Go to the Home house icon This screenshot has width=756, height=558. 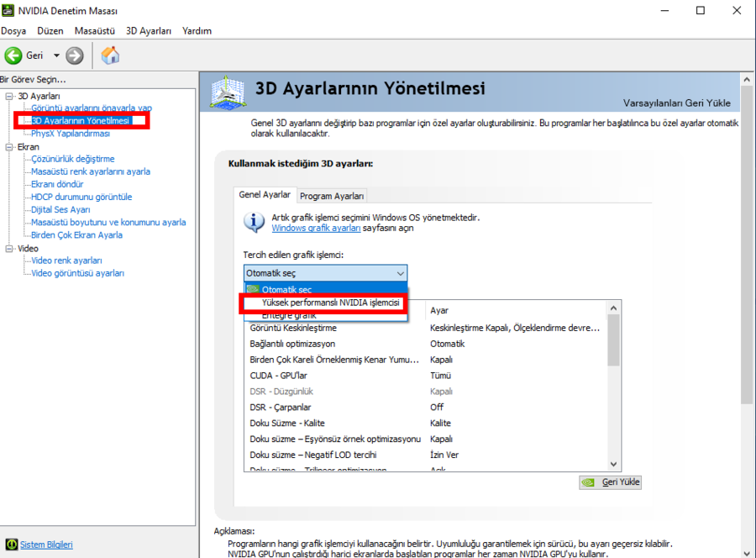(x=110, y=55)
